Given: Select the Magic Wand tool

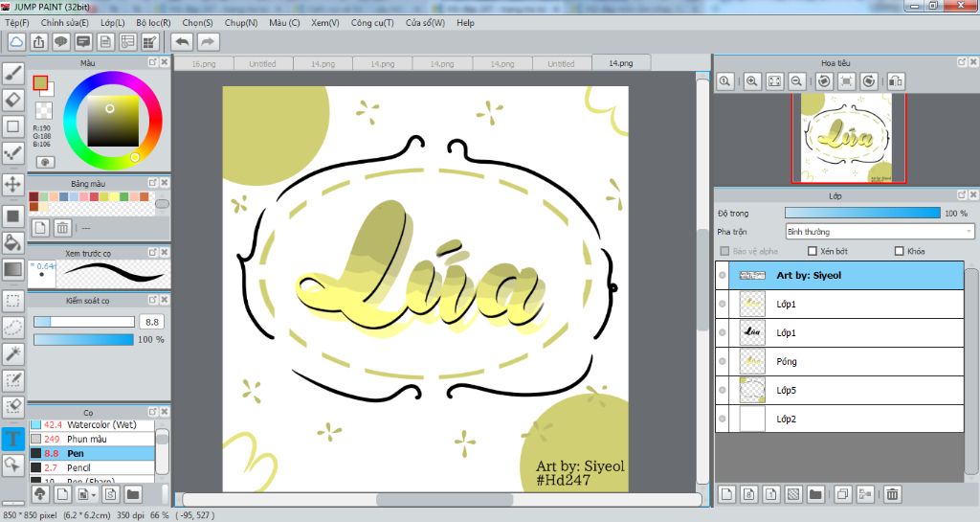Looking at the screenshot, I should pos(13,353).
